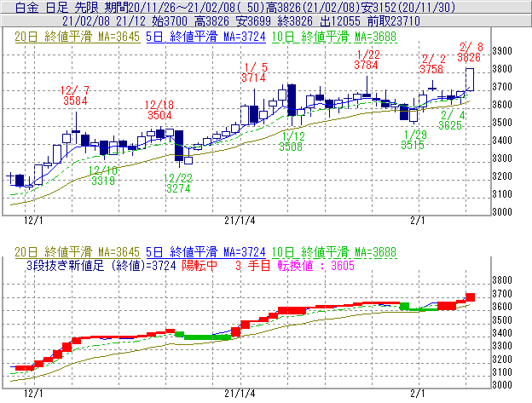Click the '12/1' date label under lower chart

33,394
